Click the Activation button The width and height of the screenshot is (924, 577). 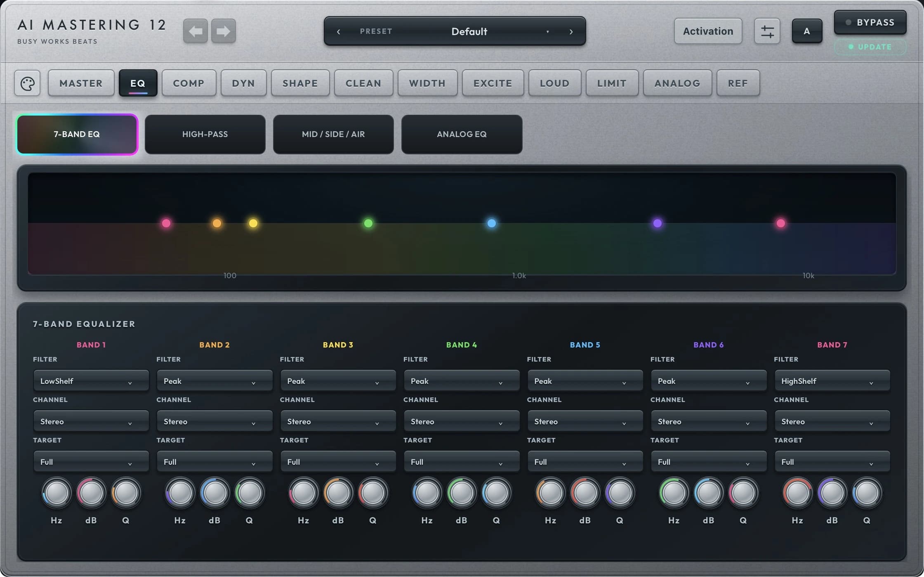(708, 31)
